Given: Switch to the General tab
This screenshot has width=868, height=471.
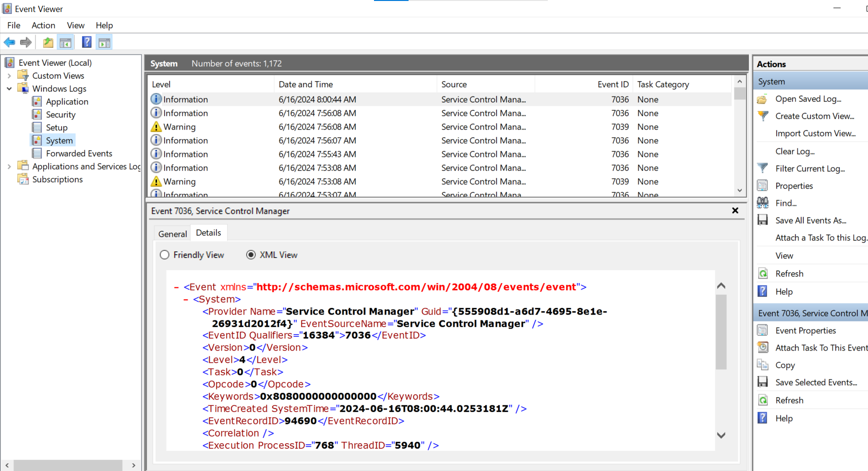Looking at the screenshot, I should click(172, 234).
